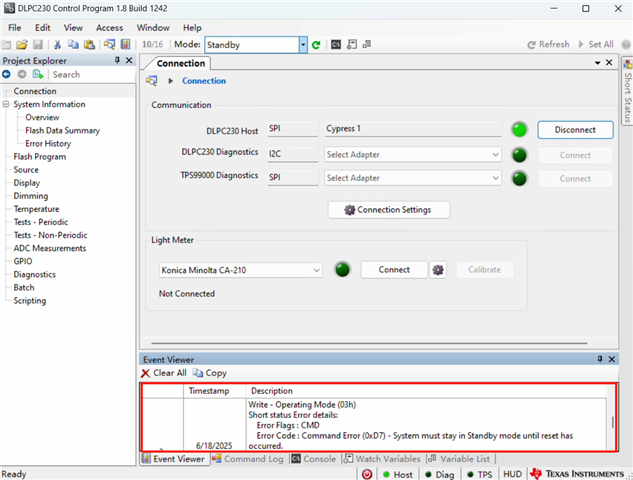Open the Access menu
This screenshot has height=480, width=633.
tap(109, 27)
